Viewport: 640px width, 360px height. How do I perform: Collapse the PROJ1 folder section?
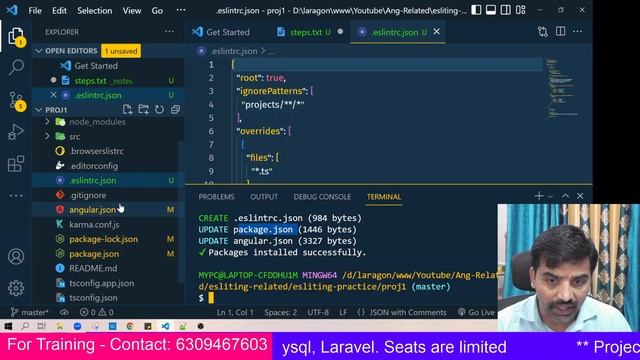[39, 110]
